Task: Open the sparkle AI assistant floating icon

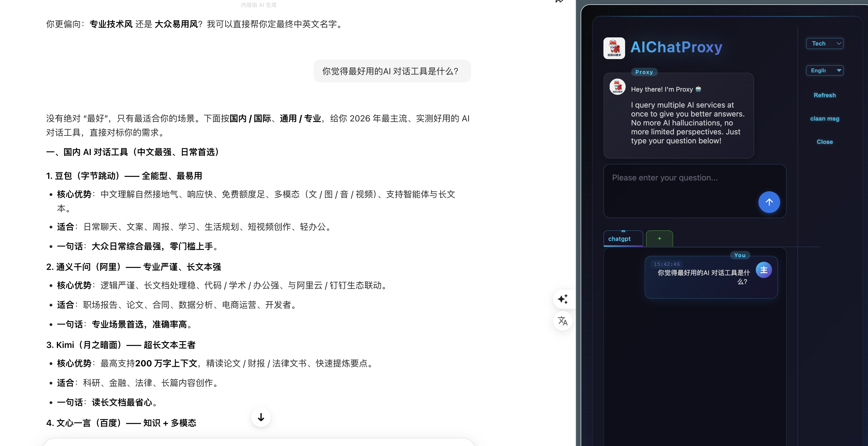Action: 562,299
